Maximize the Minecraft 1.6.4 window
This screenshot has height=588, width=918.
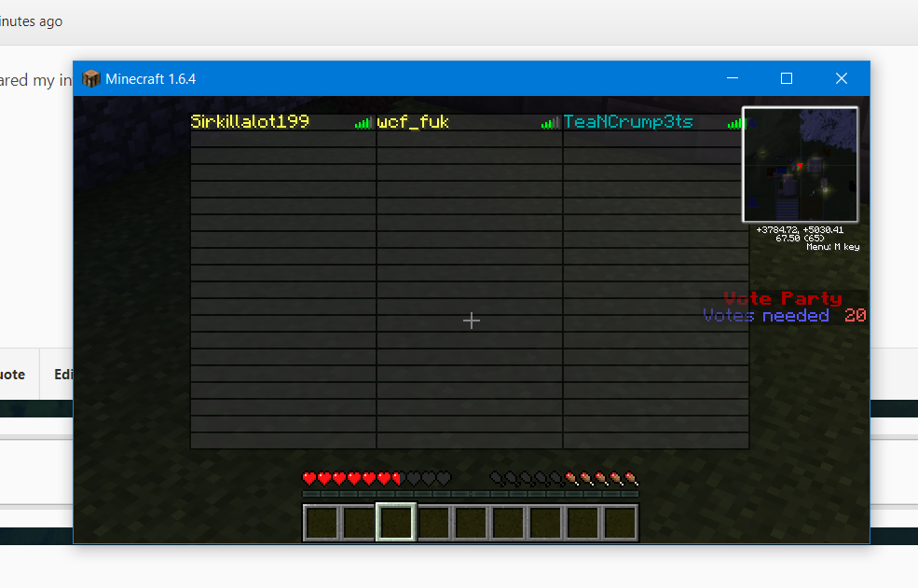(787, 78)
